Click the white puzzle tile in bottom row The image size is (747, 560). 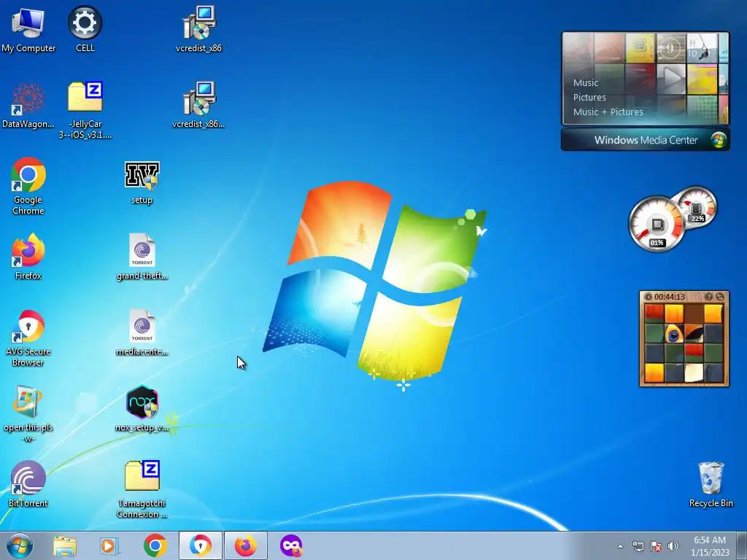(x=694, y=373)
